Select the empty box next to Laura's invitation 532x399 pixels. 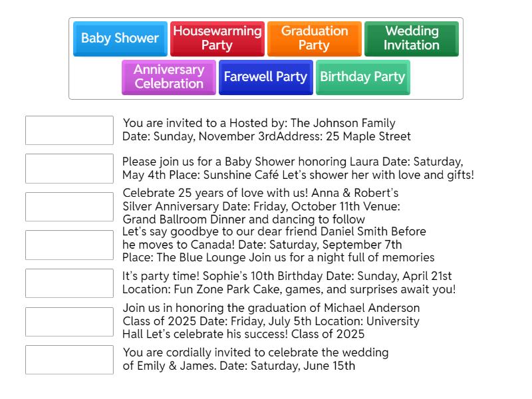point(69,169)
